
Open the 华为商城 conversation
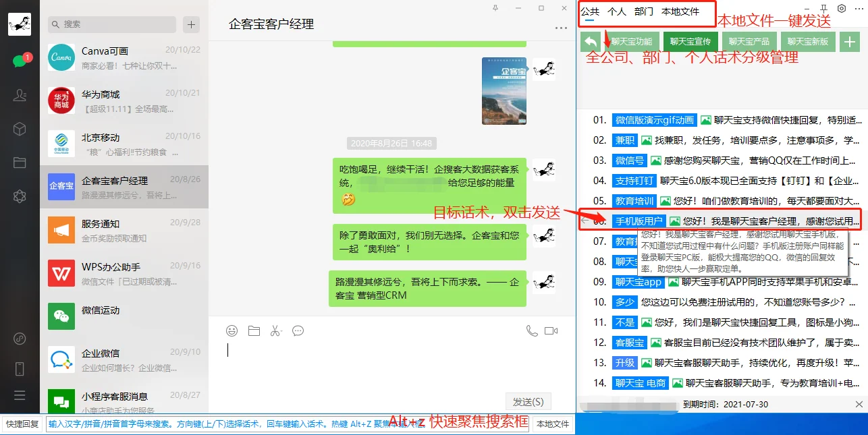(x=124, y=101)
